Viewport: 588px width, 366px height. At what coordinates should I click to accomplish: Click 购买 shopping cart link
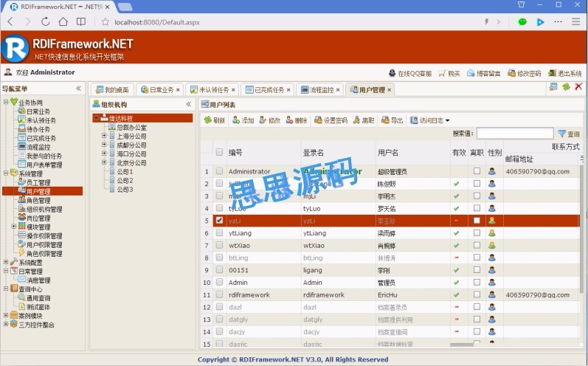coord(449,74)
